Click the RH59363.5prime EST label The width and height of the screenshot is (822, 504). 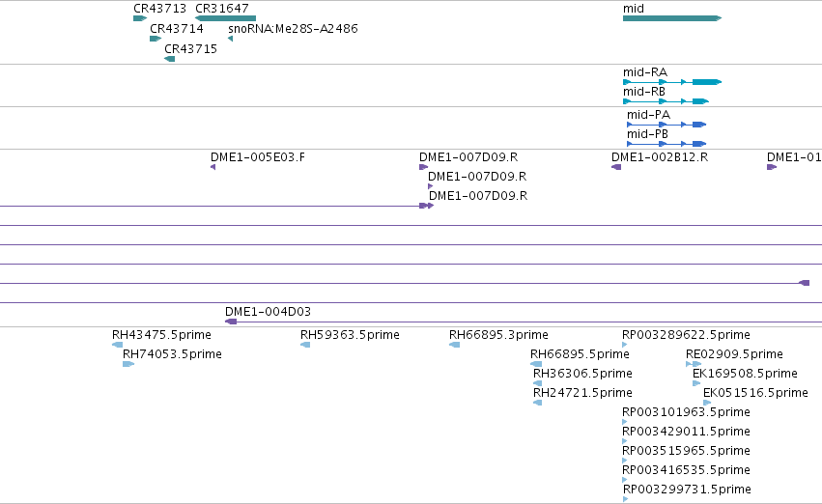pos(350,335)
